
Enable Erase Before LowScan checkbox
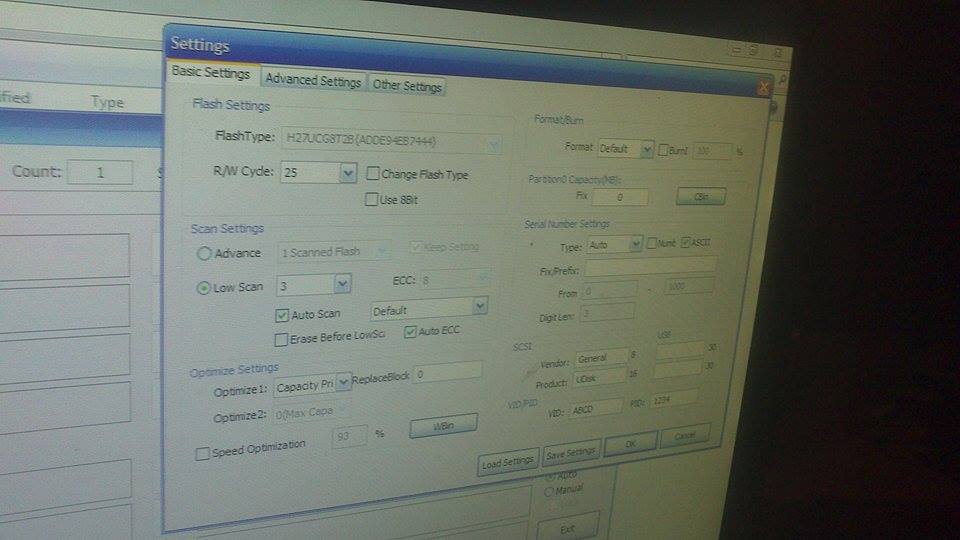pyautogui.click(x=281, y=340)
